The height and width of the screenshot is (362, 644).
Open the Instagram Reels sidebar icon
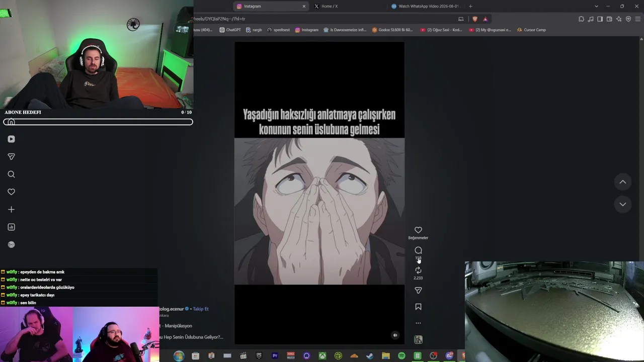11,139
